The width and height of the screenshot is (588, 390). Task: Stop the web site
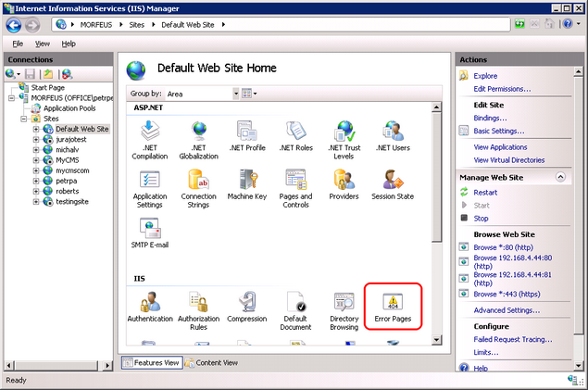point(481,219)
